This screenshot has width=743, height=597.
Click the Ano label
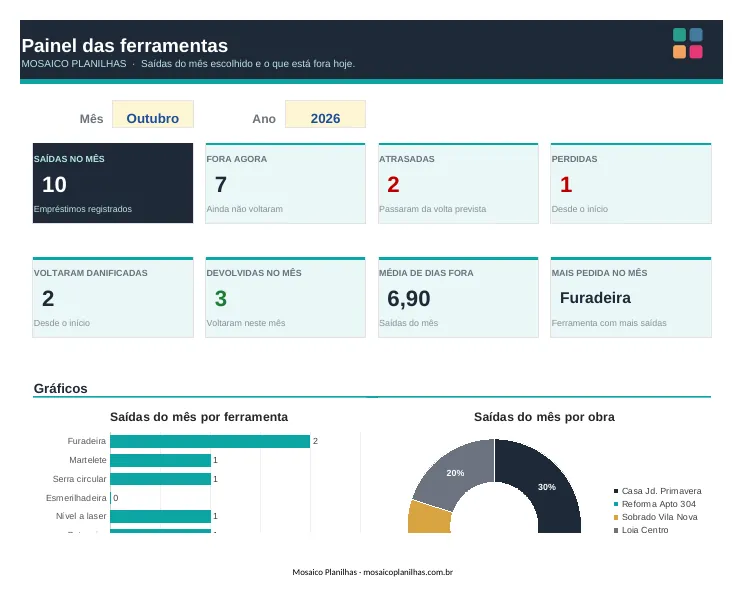pos(264,119)
